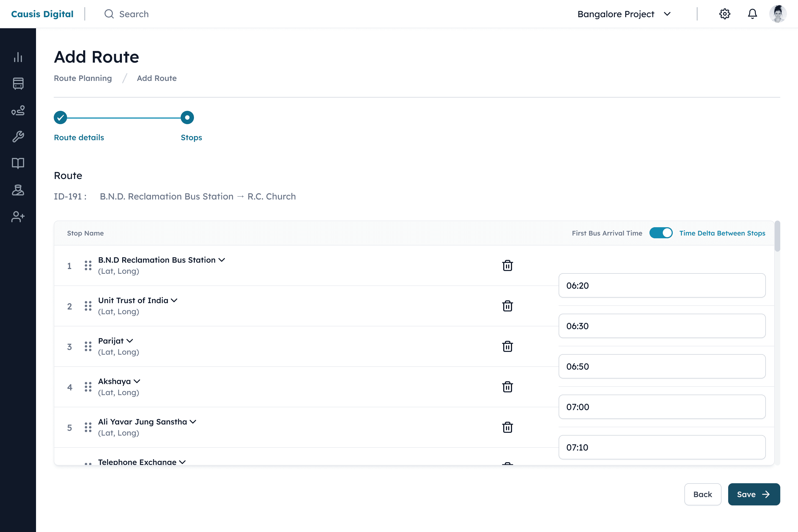Image resolution: width=798 pixels, height=532 pixels.
Task: Open the bus fleet sidebar icon
Action: pos(18,83)
